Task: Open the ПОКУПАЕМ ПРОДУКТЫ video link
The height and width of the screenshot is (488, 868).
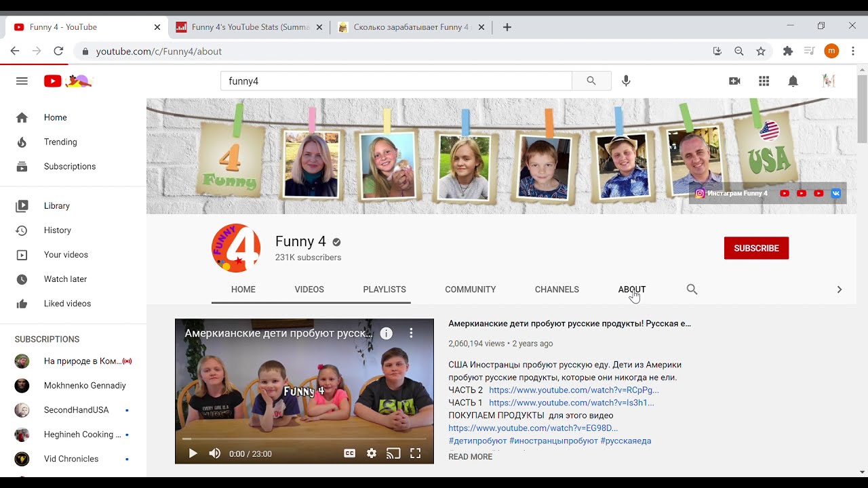Action: pos(533,428)
